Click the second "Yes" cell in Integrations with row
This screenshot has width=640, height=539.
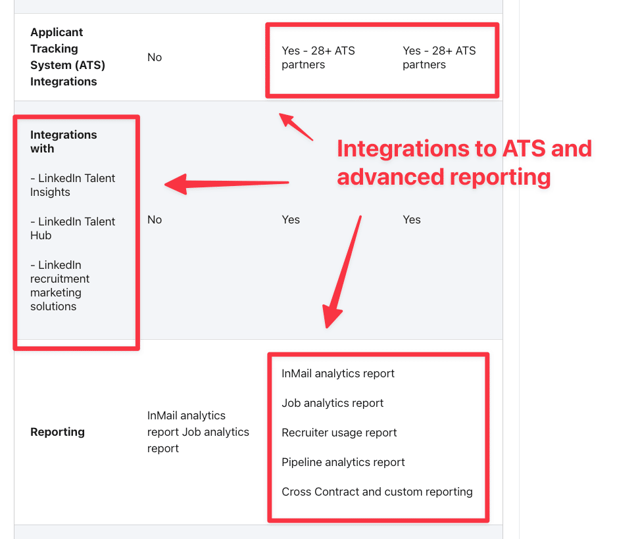pyautogui.click(x=411, y=220)
